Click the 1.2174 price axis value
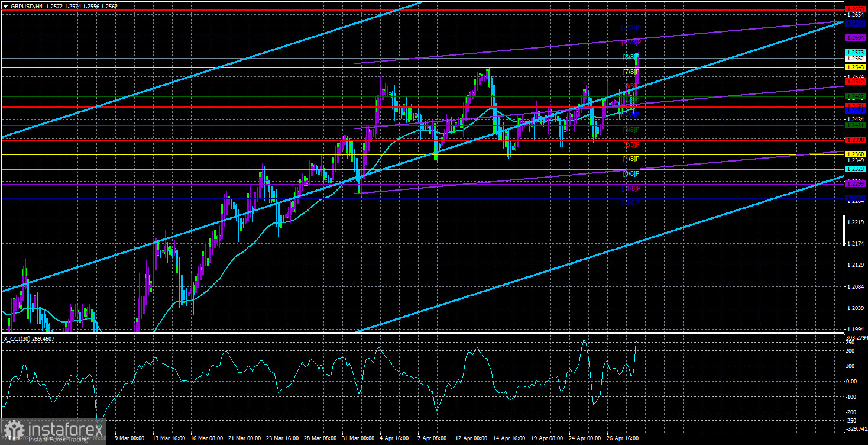 click(855, 244)
